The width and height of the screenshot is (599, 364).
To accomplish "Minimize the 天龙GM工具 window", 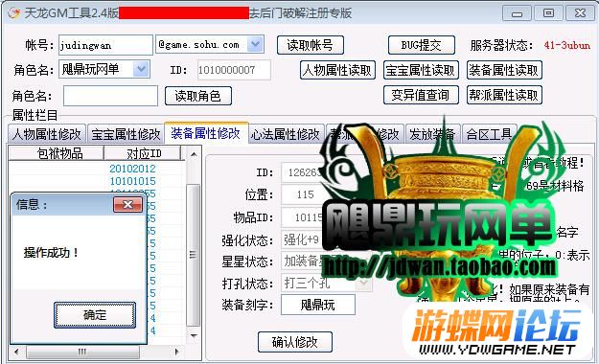I will pos(517,13).
